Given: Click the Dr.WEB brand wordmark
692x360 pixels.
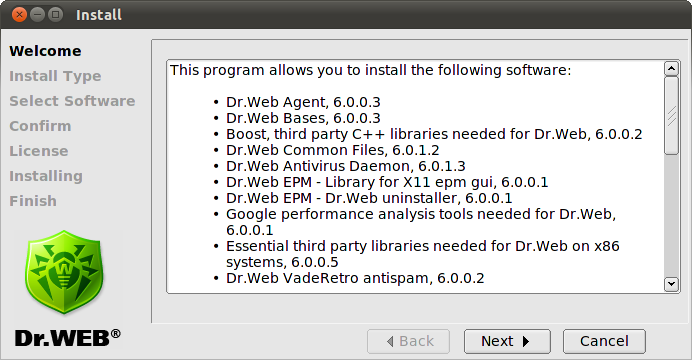Looking at the screenshot, I should [68, 338].
